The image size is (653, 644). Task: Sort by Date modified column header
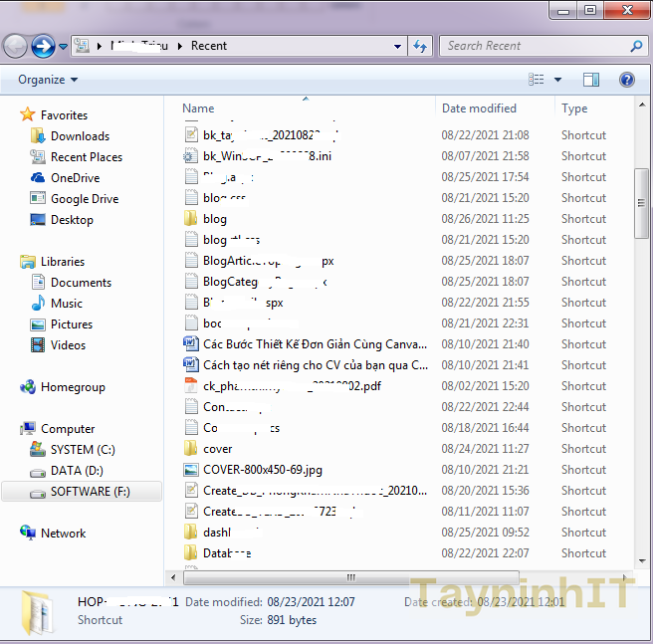coord(479,108)
